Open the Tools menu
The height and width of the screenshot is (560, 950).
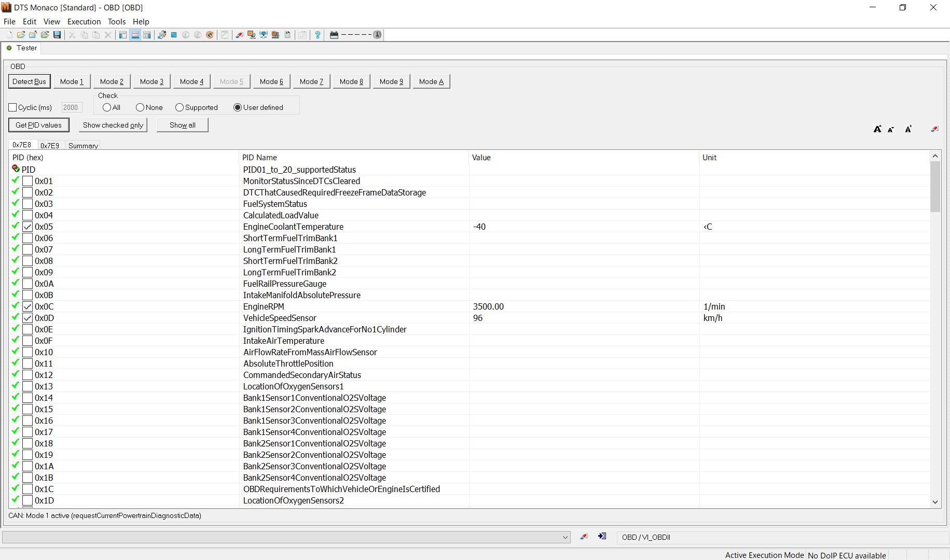click(x=117, y=21)
